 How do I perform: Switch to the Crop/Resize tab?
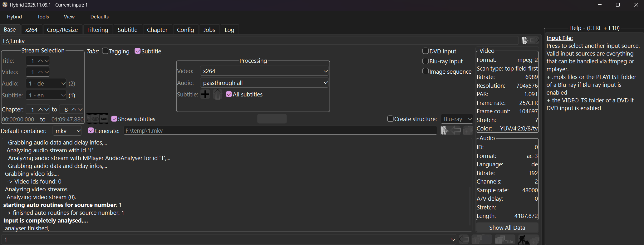coord(62,30)
